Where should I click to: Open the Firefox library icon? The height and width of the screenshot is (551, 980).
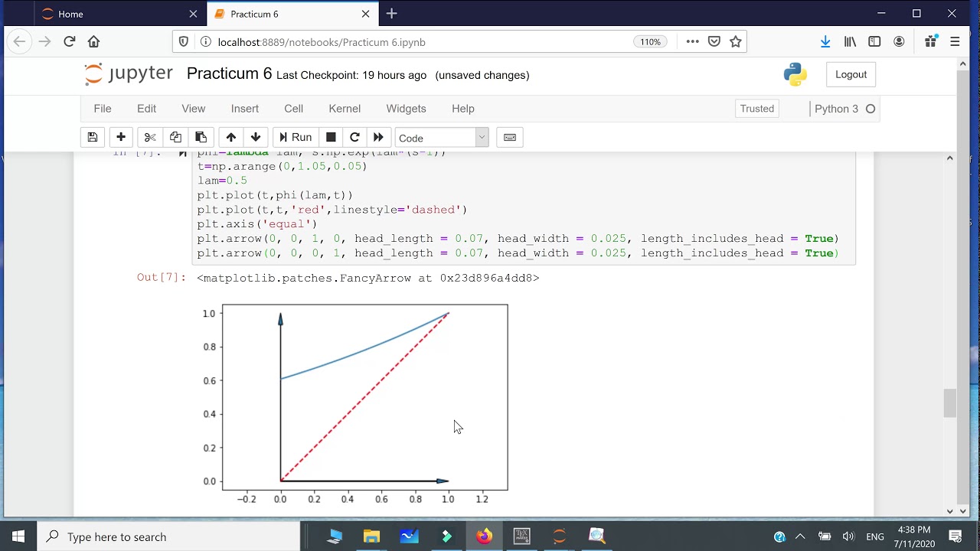[x=850, y=42]
